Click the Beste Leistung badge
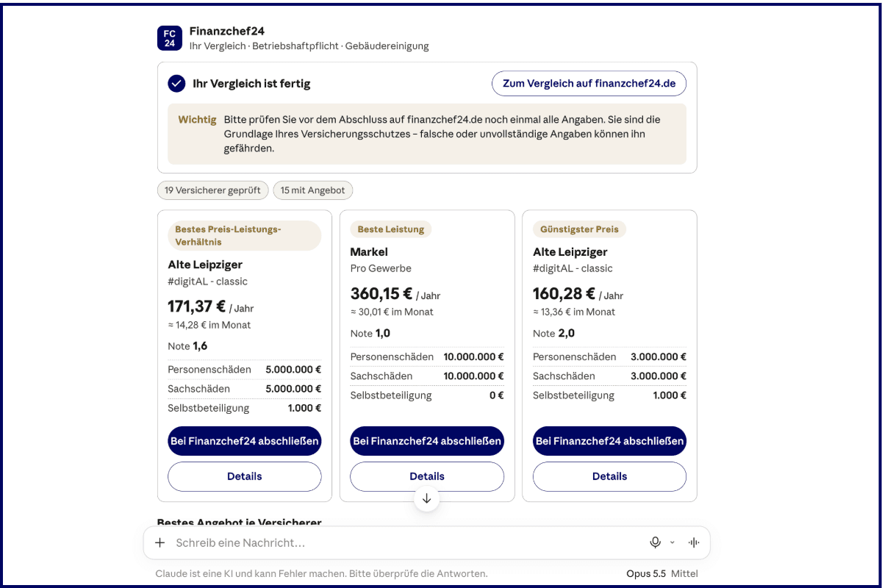Screen dimensions: 882x588 click(x=391, y=229)
